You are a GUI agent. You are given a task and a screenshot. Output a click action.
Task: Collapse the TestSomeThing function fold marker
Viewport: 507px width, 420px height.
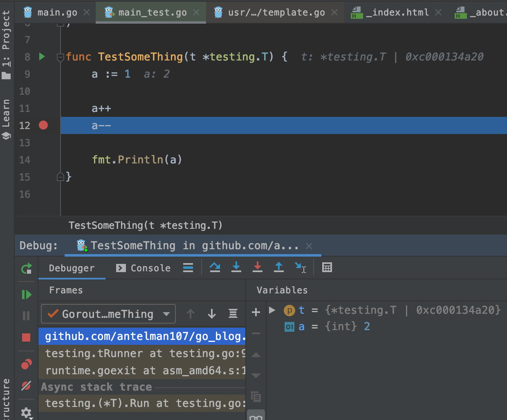(60, 57)
